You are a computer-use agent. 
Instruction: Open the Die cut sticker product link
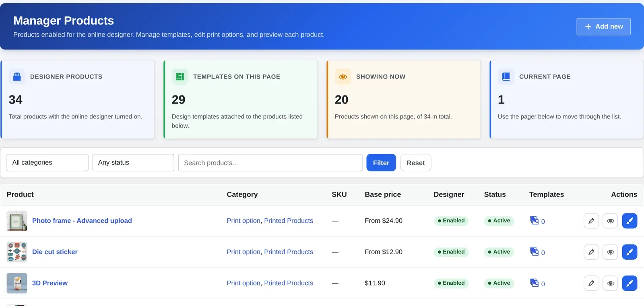point(55,252)
